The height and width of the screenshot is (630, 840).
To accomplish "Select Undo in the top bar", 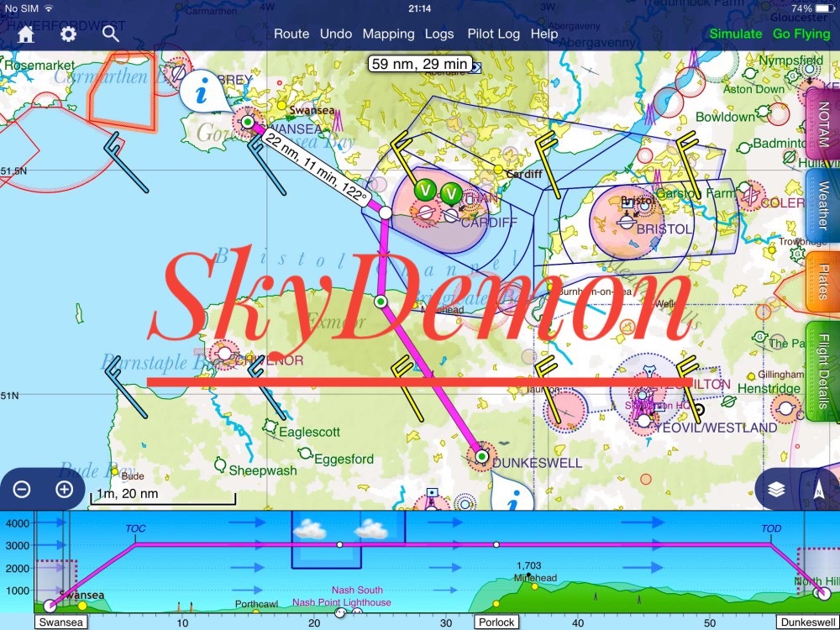I will click(336, 34).
